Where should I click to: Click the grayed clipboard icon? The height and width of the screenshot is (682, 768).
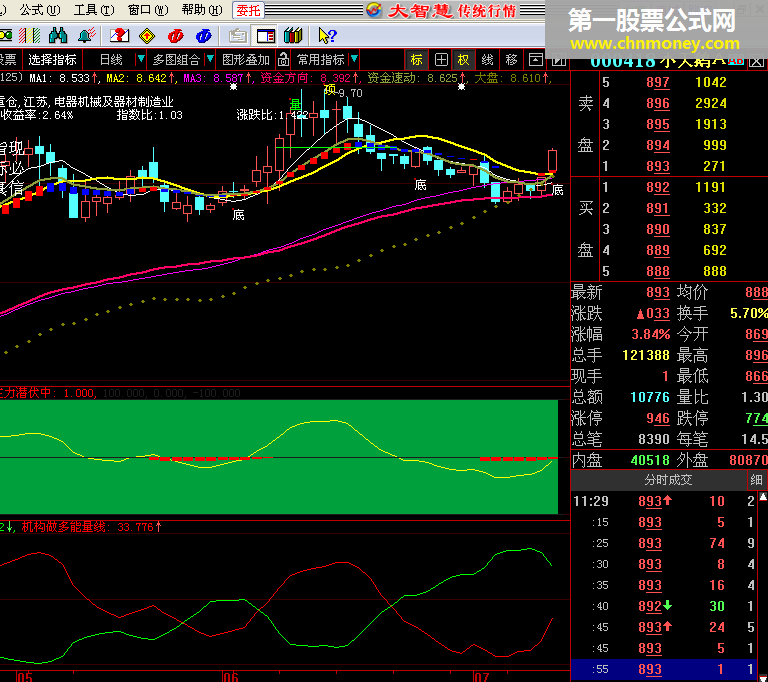(x=238, y=35)
